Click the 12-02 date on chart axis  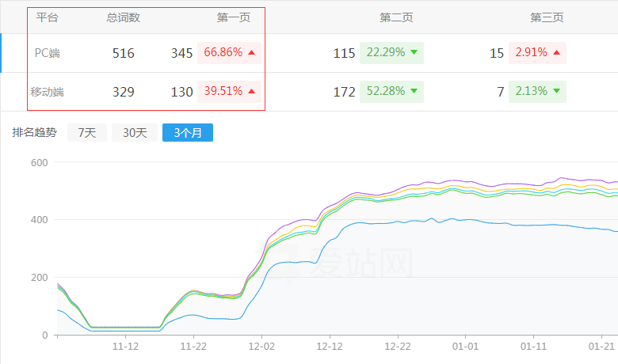tap(262, 347)
